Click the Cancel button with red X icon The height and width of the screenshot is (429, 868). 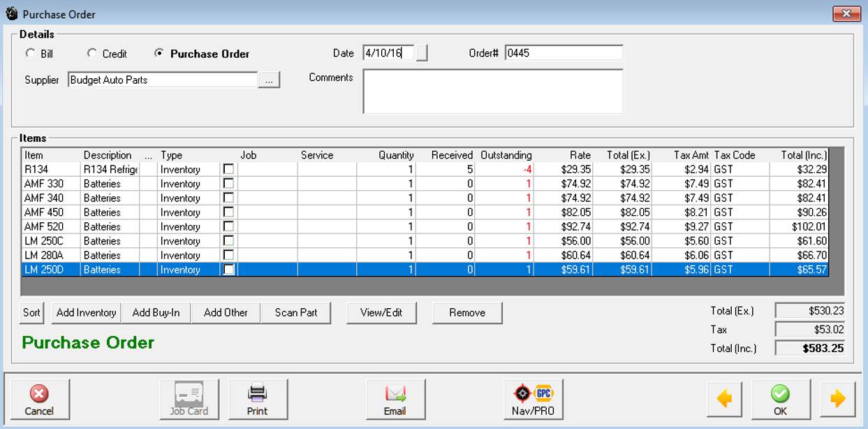pos(39,400)
